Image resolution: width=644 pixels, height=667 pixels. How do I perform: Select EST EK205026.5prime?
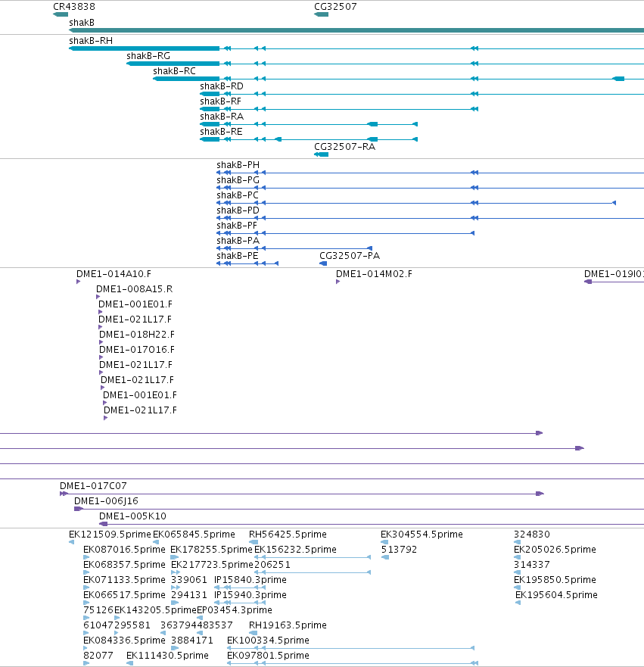(x=518, y=557)
